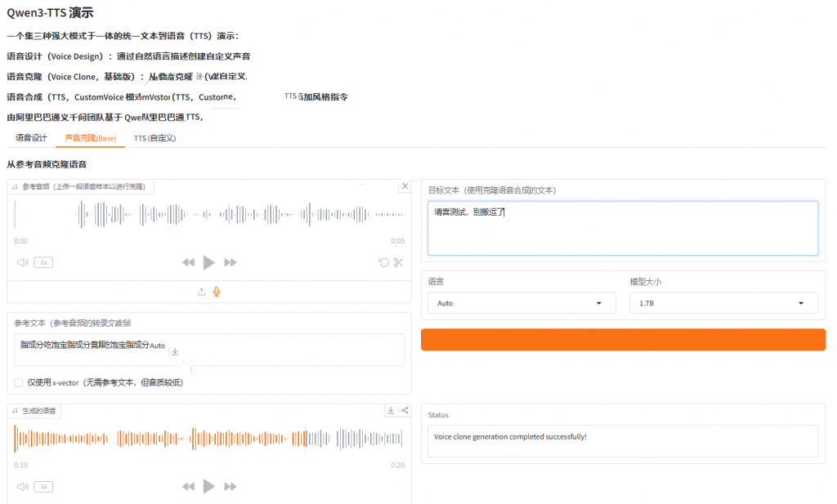837x504 pixels.
Task: Share the generated audio
Action: tap(405, 410)
